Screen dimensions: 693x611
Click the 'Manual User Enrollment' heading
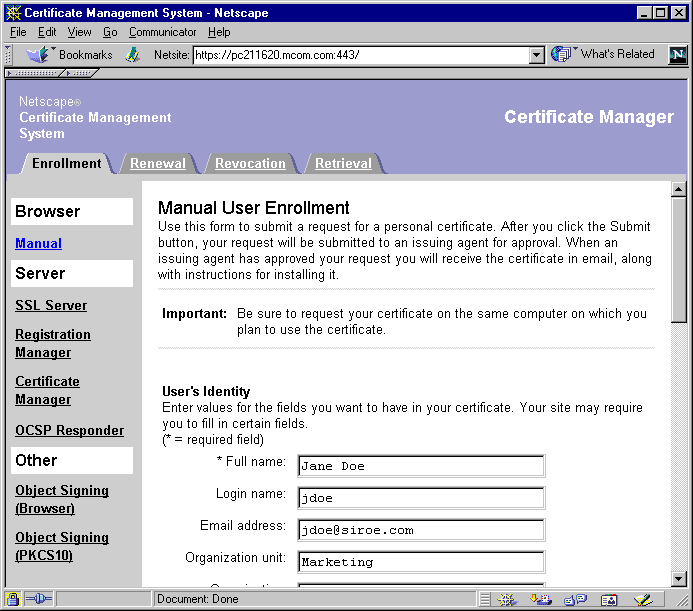pos(254,208)
